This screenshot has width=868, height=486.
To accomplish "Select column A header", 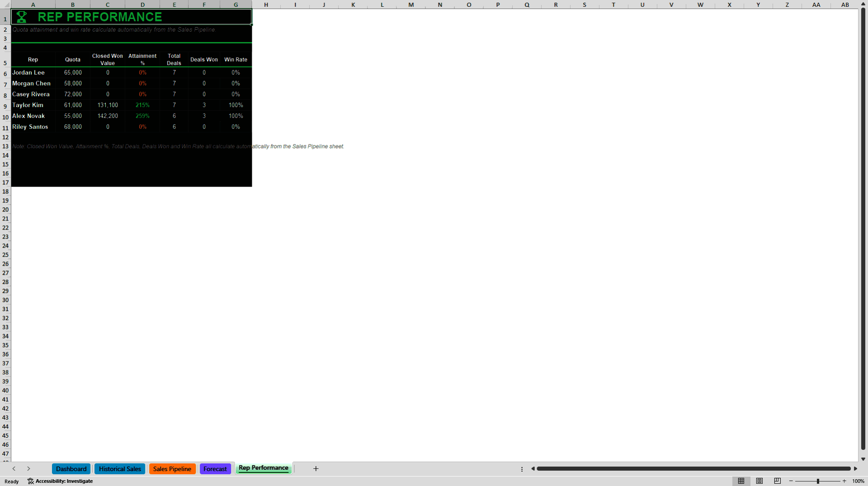I will click(33, 5).
